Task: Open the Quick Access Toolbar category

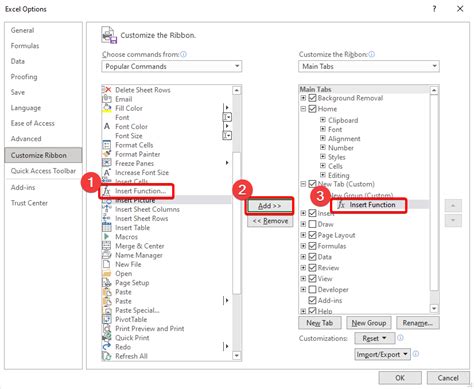Action: point(43,171)
